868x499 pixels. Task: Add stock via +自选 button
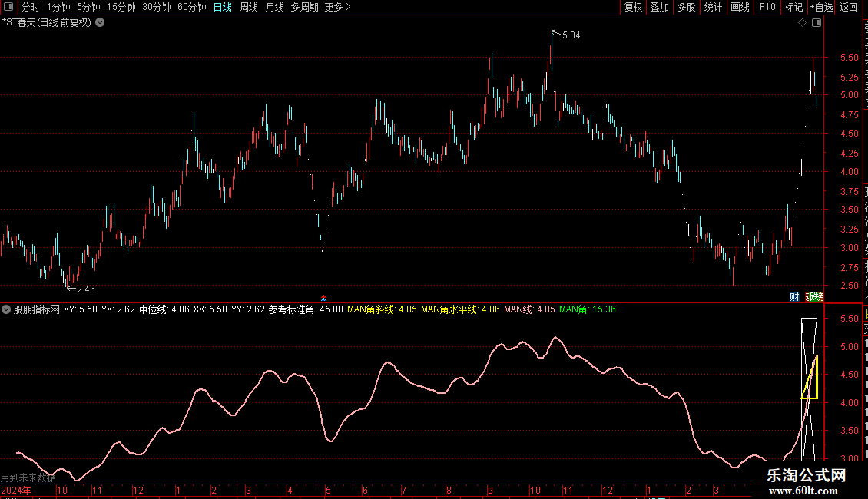[821, 7]
